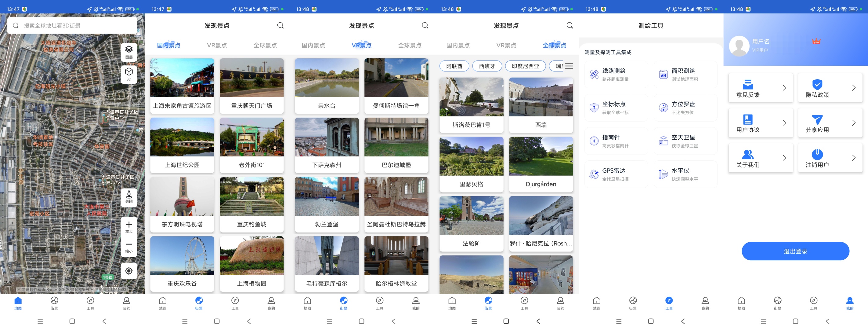This screenshot has width=868, height=330.
Task: Open 隐私政策 privacy policy arrow
Action: pyautogui.click(x=854, y=88)
